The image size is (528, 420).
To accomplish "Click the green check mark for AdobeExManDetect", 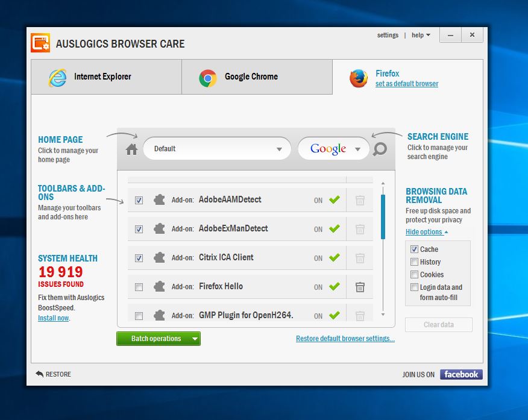I will tap(335, 228).
